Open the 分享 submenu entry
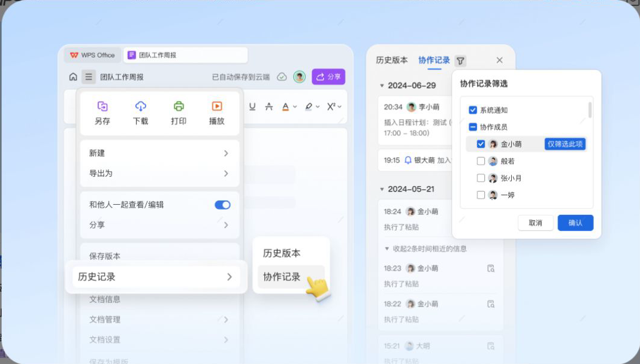 159,225
